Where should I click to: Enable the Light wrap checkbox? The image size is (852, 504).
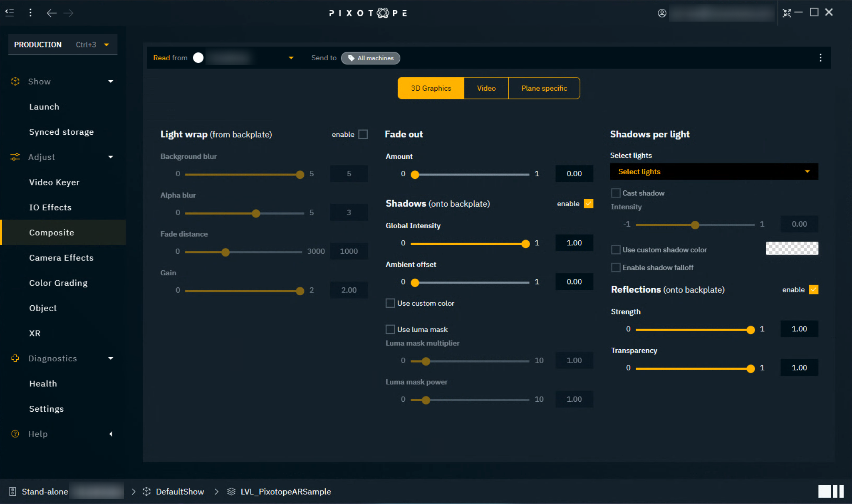coord(363,134)
